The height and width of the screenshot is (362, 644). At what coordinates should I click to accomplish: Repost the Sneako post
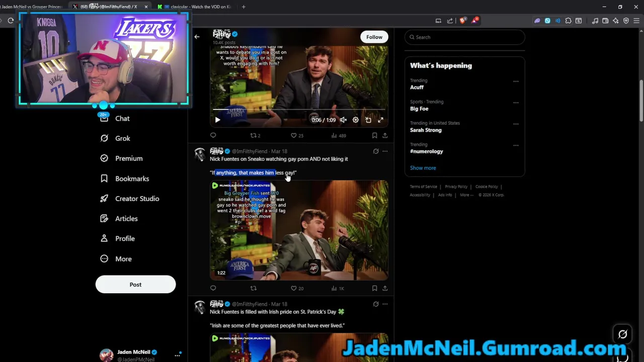point(254,288)
